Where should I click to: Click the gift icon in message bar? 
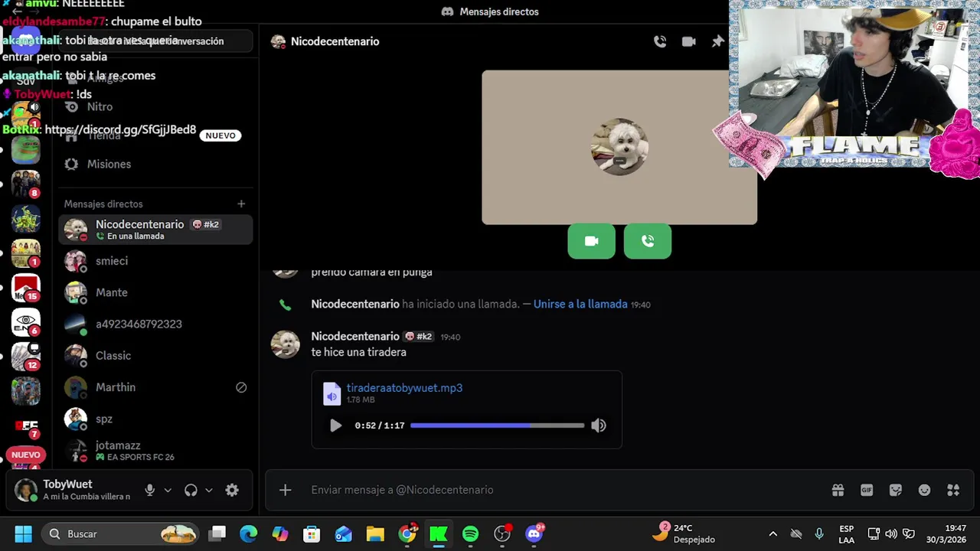coord(838,490)
